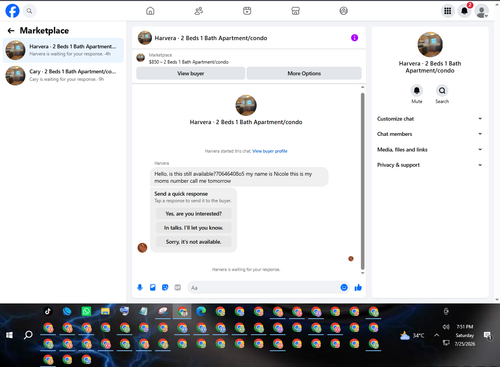This screenshot has height=367, width=500.
Task: Open the Groups icon in top navigation
Action: [344, 11]
